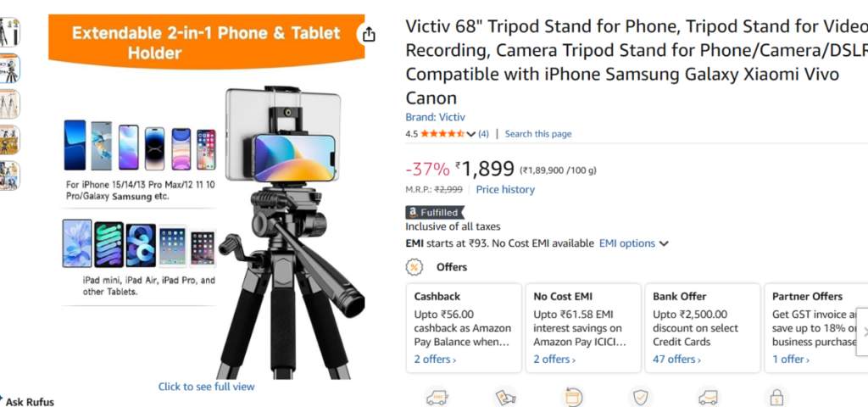Open the Price history link
868x407 pixels.
coord(505,190)
